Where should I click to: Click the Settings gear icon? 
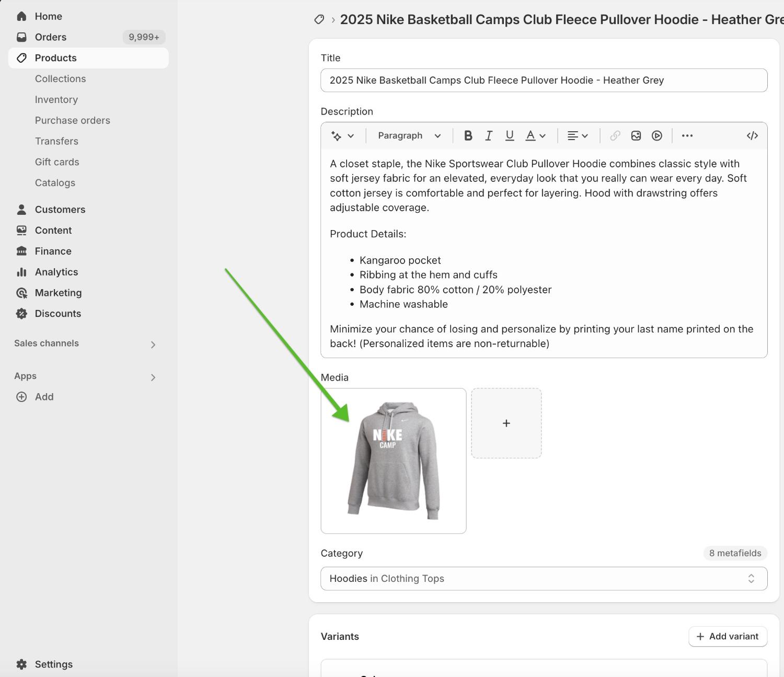click(21, 664)
